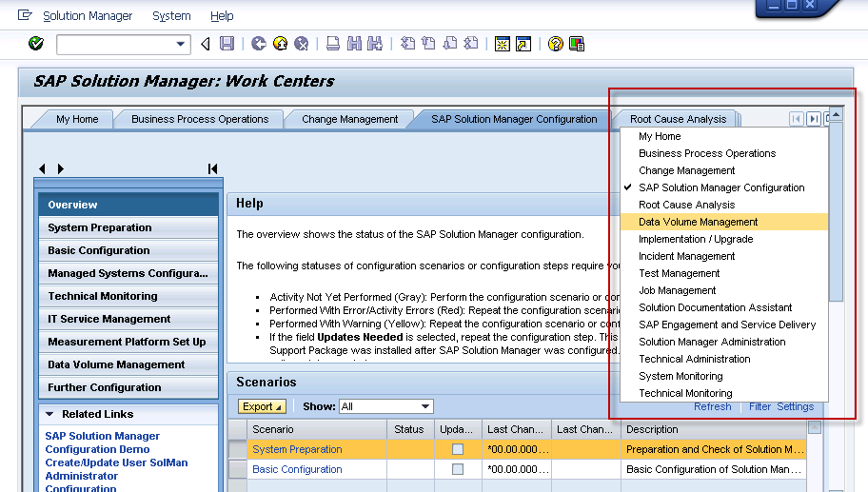868x492 pixels.
Task: Tick Updates Needed checkbox for System Preparation
Action: (457, 449)
